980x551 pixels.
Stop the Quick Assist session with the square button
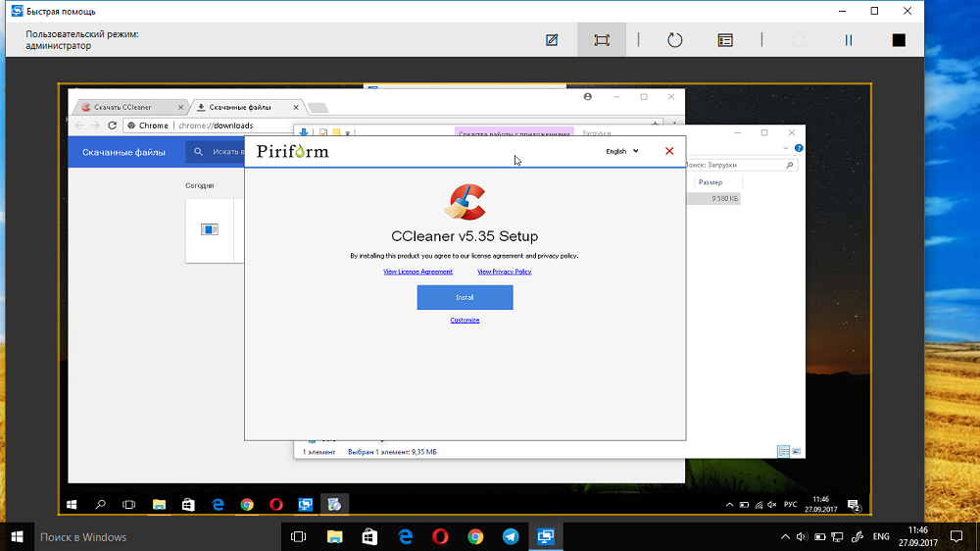pyautogui.click(x=899, y=40)
